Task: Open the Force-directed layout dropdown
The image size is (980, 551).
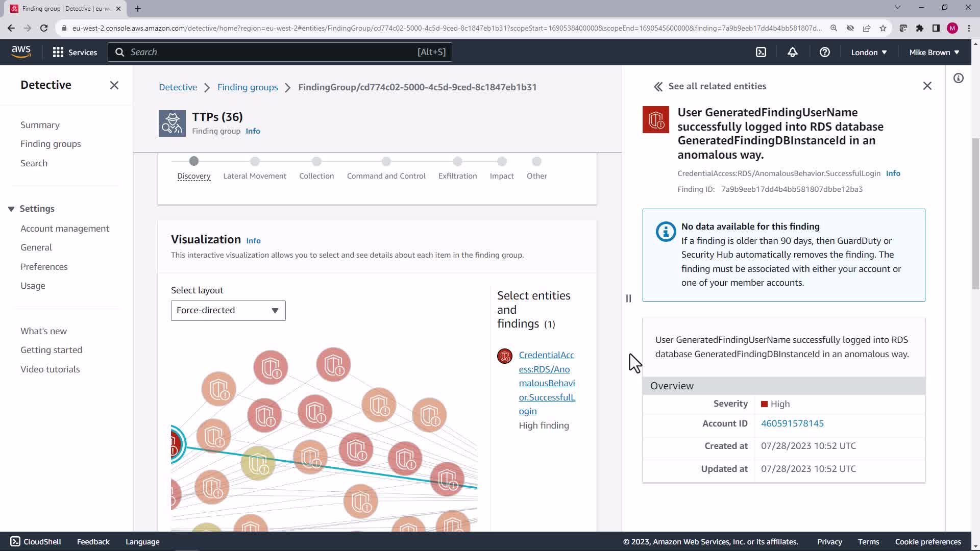Action: click(x=228, y=310)
